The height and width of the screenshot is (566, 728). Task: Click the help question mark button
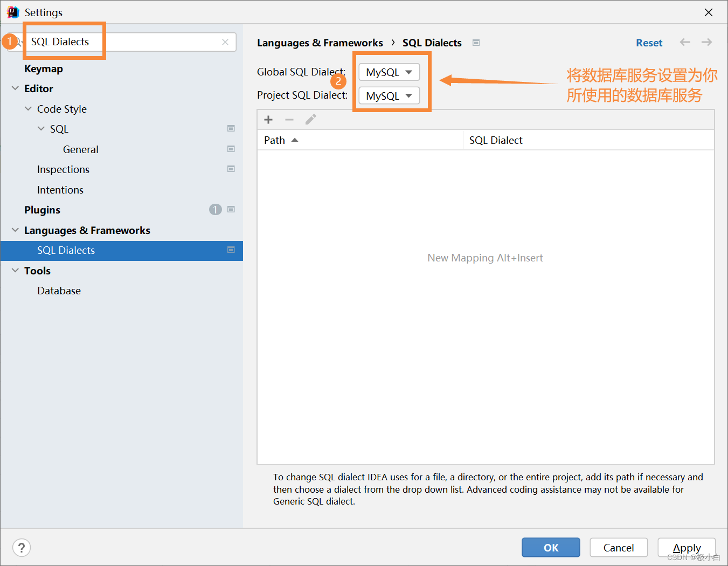pyautogui.click(x=22, y=548)
